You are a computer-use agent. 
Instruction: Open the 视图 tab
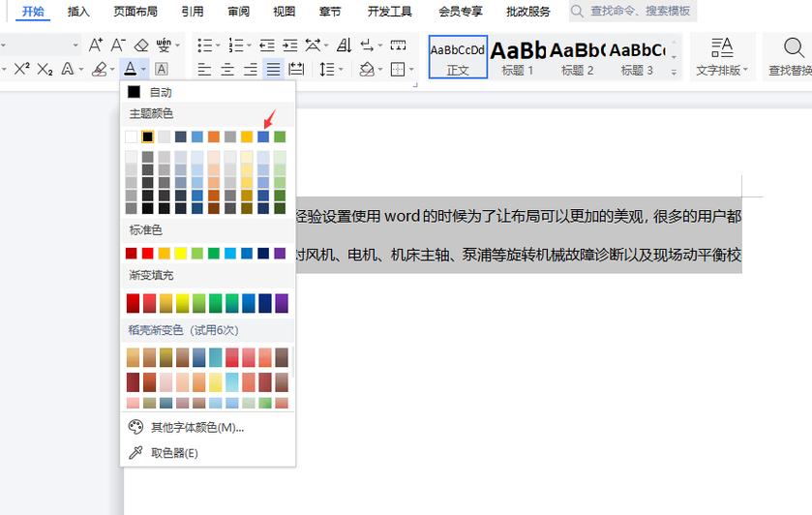tap(284, 12)
